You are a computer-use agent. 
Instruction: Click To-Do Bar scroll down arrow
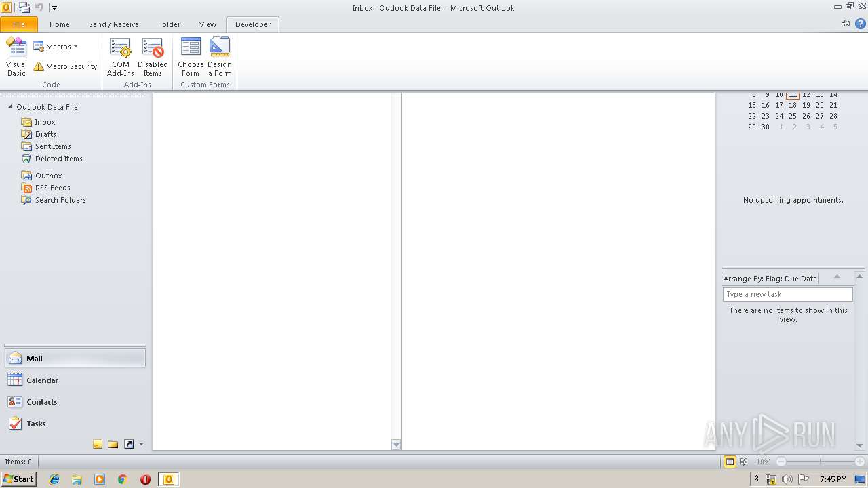coord(859,445)
